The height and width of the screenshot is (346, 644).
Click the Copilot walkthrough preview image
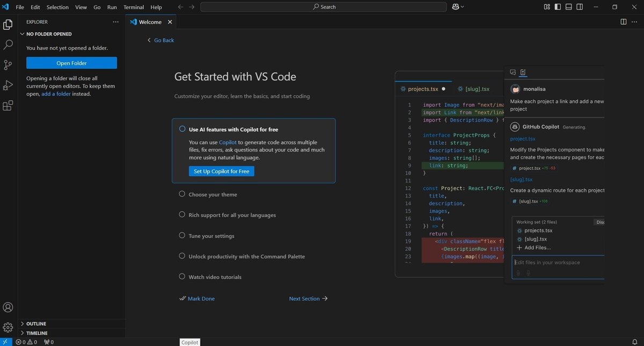tap(500, 174)
